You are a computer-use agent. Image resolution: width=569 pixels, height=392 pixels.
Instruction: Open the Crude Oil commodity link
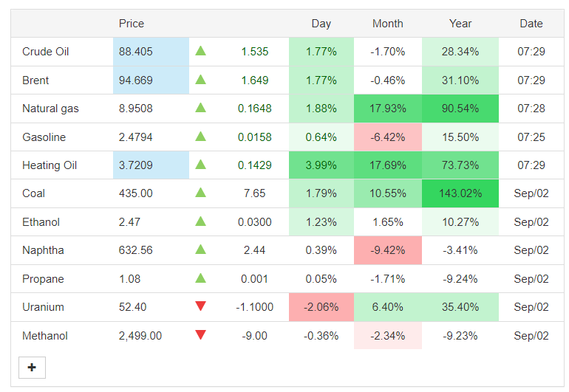coord(46,52)
